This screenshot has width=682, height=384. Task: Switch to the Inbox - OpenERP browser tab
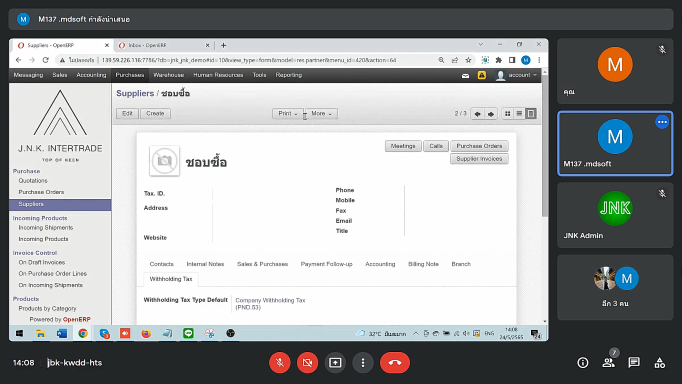click(164, 45)
